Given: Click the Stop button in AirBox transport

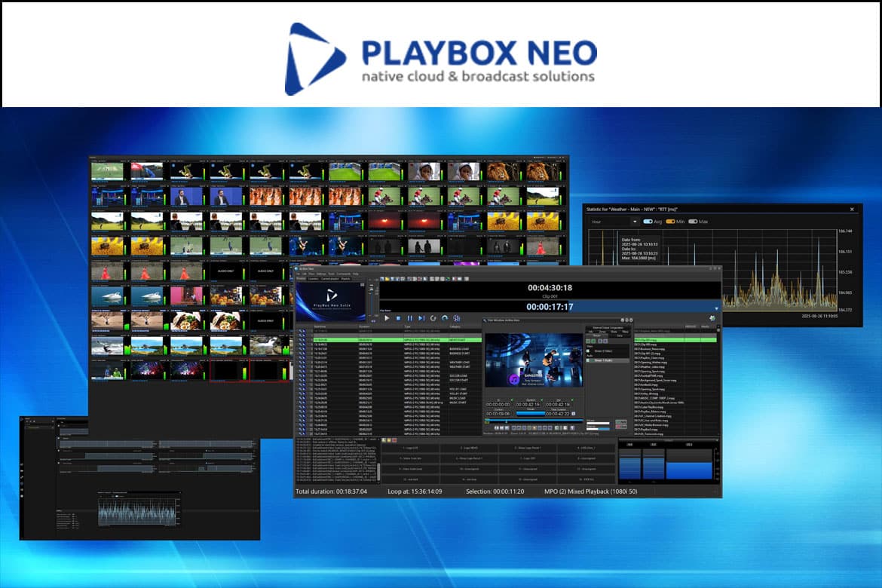Looking at the screenshot, I should pyautogui.click(x=398, y=318).
